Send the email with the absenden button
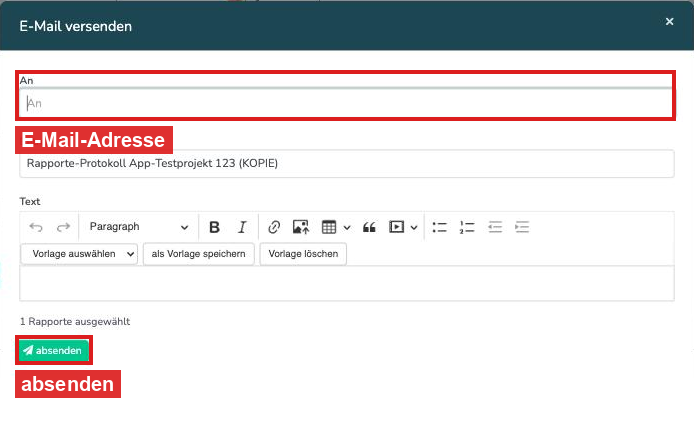 [54, 350]
